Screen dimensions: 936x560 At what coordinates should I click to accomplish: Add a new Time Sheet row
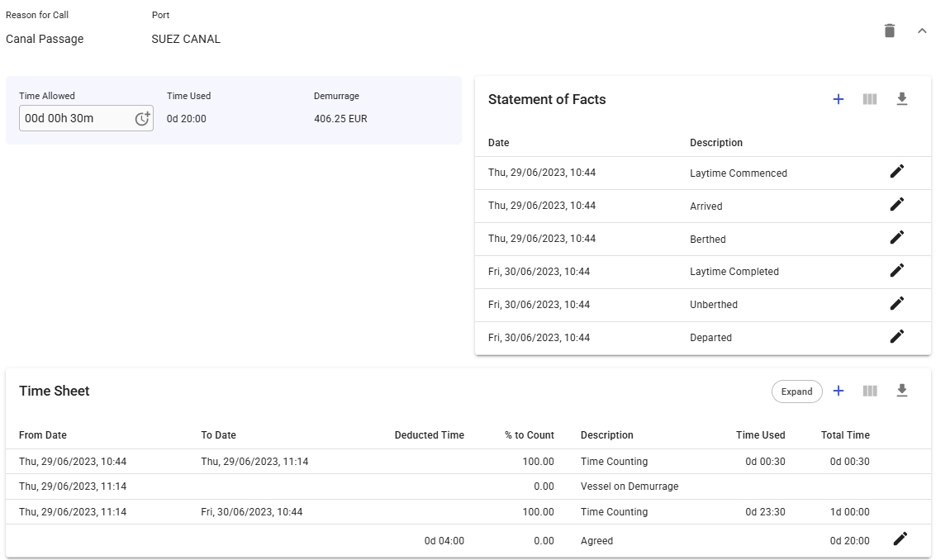tap(838, 391)
